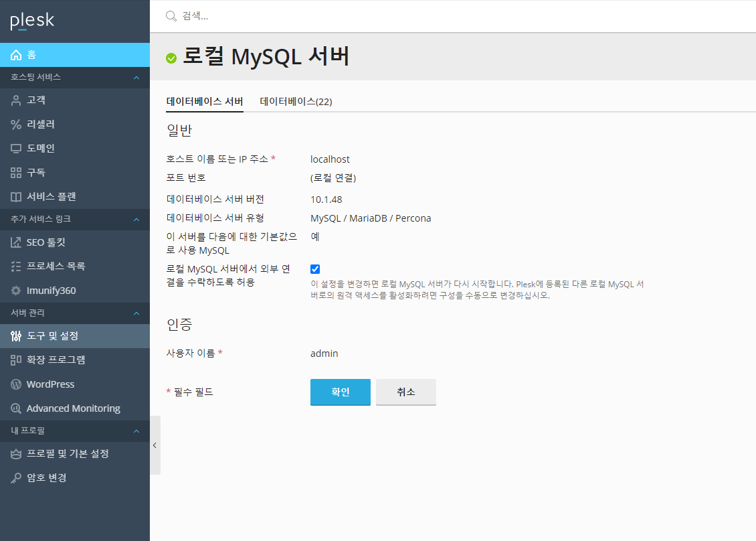The image size is (756, 541).
Task: Click the 리셀러 percent icon
Action: coord(16,125)
